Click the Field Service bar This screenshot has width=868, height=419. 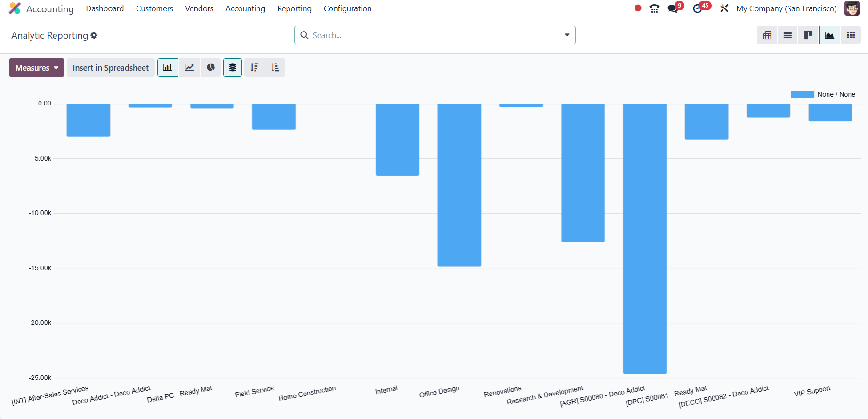click(273, 117)
